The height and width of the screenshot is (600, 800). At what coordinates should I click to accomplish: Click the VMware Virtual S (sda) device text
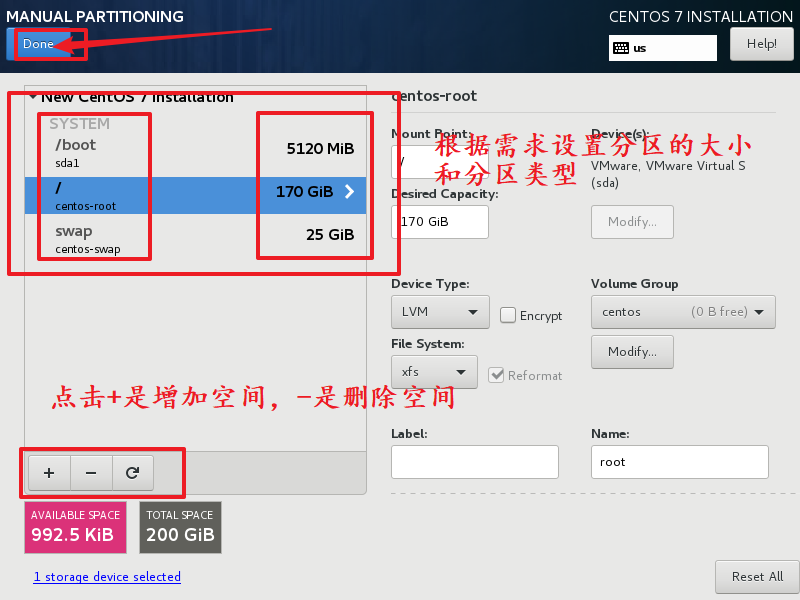[668, 174]
